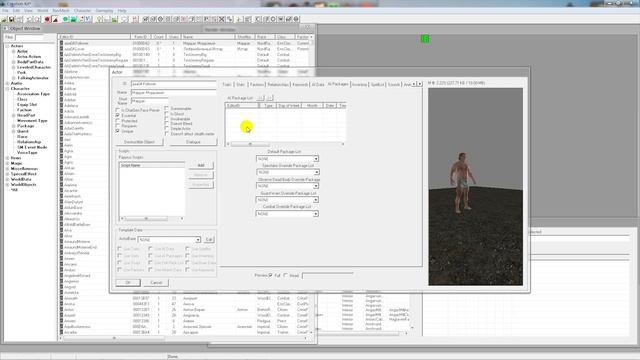The height and width of the screenshot is (360, 640).
Task: Open the Gameplay menu
Action: click(x=104, y=11)
